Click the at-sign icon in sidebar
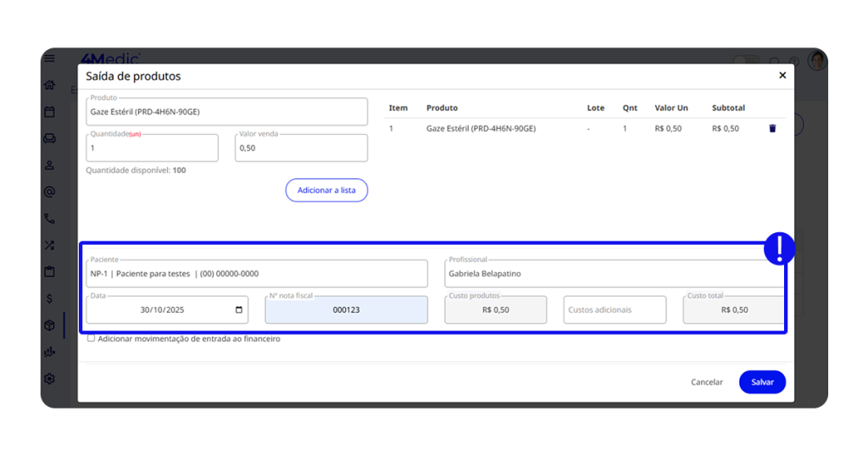This screenshot has width=868, height=456. click(50, 192)
